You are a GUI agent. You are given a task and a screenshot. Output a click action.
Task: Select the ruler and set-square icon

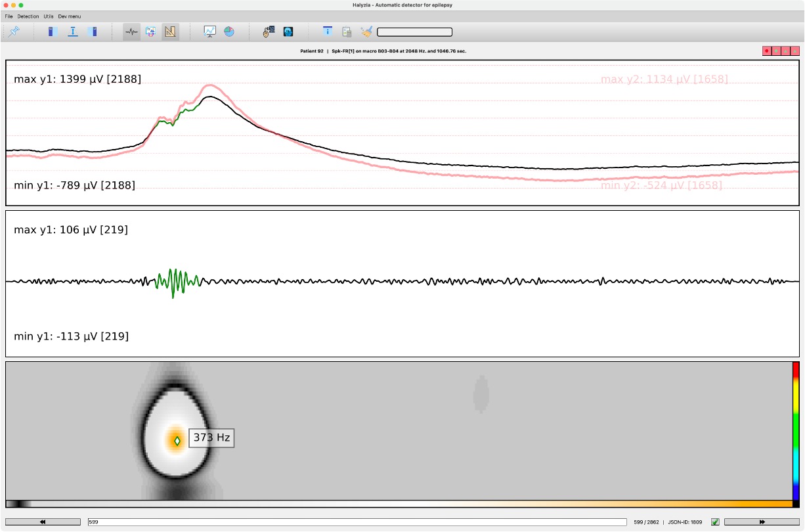[170, 32]
